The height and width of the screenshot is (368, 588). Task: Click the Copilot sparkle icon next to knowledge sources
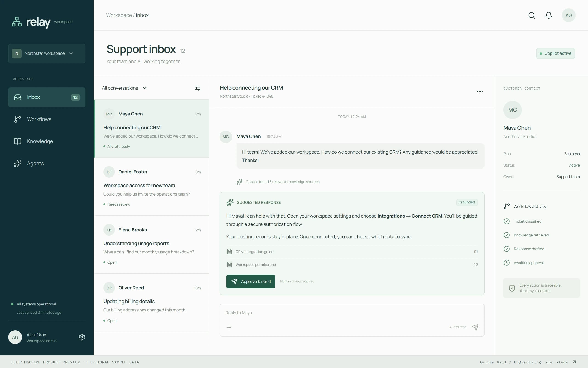240,182
